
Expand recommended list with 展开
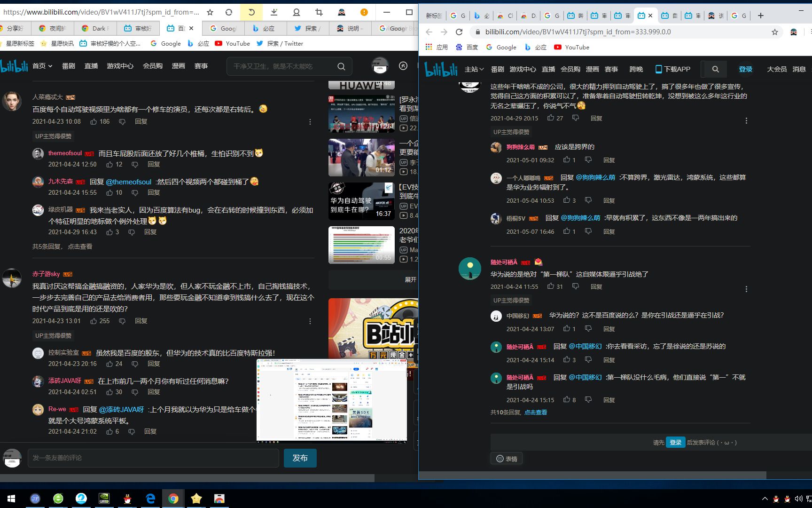click(x=410, y=279)
